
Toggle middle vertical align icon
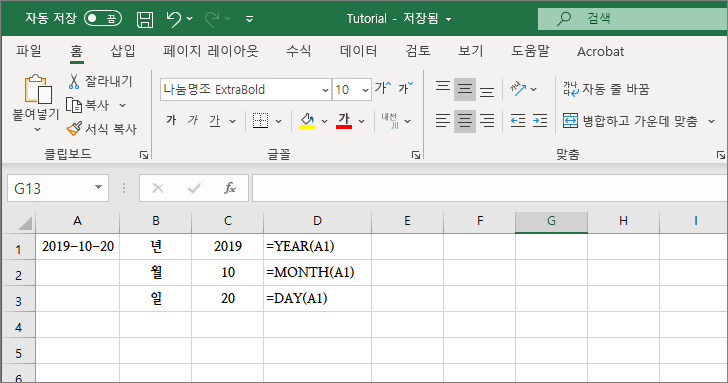pyautogui.click(x=465, y=89)
